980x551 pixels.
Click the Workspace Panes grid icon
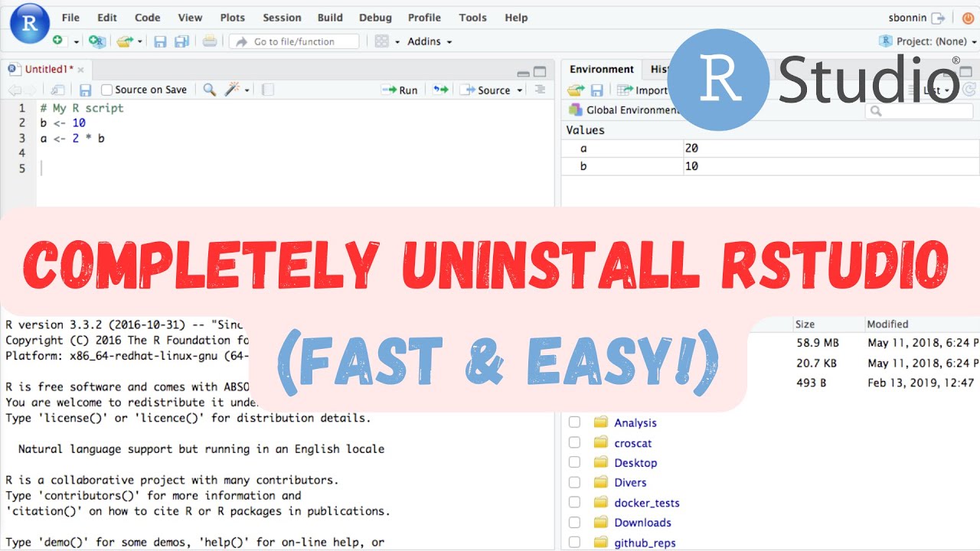point(382,41)
